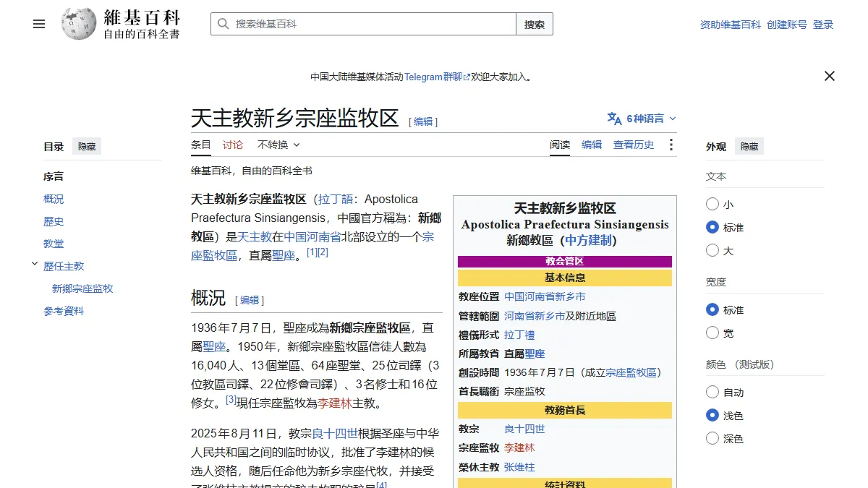Select small text size 小

click(x=712, y=205)
